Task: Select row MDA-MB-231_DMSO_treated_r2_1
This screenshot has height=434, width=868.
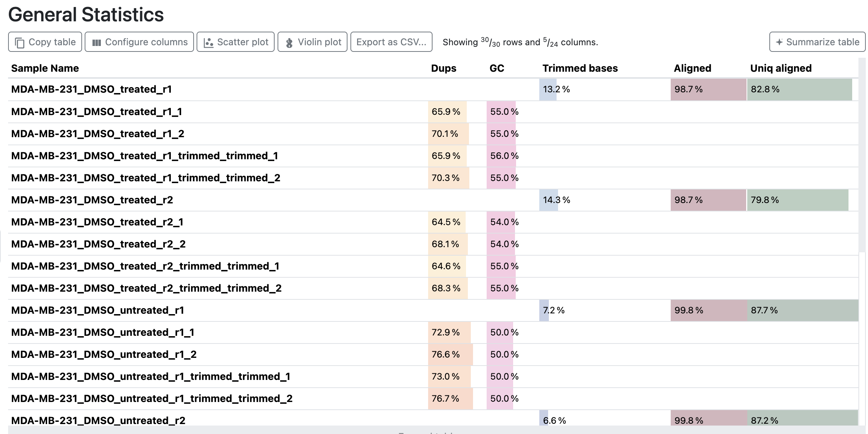Action: point(433,222)
